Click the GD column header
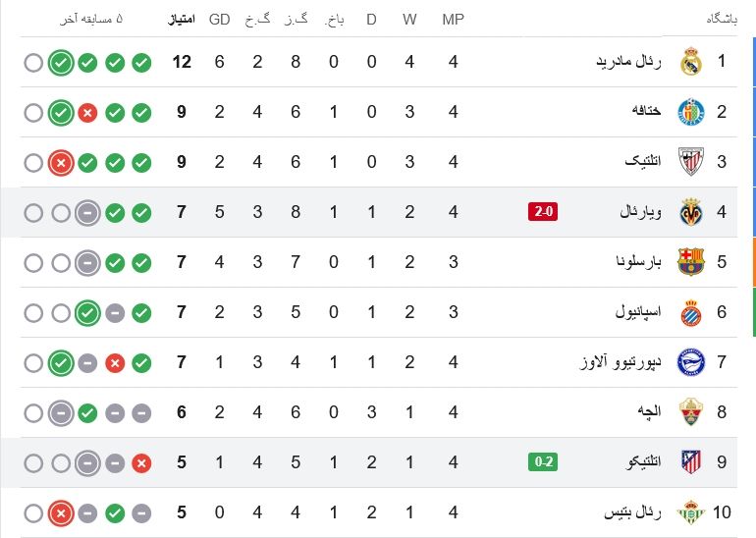Viewport: 756px width, 538px height. pos(219,20)
